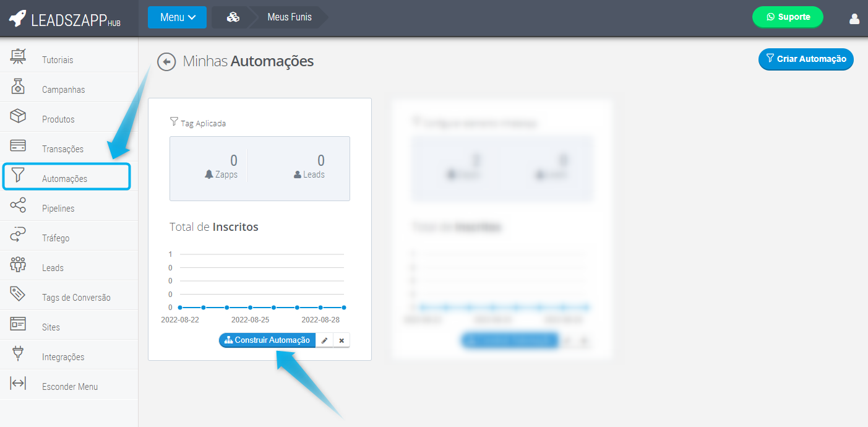868x427 pixels.
Task: Expand the blue Menu dropdown
Action: coord(177,17)
